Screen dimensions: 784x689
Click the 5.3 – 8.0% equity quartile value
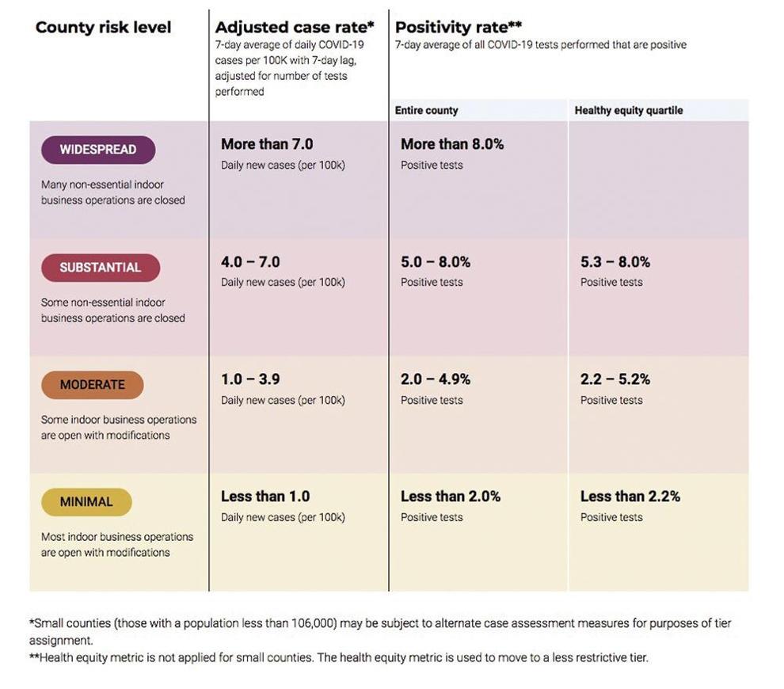[x=615, y=262]
